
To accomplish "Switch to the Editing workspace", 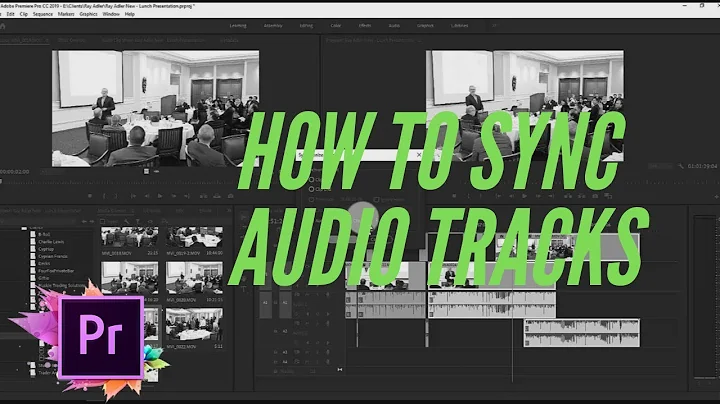I will pyautogui.click(x=306, y=26).
